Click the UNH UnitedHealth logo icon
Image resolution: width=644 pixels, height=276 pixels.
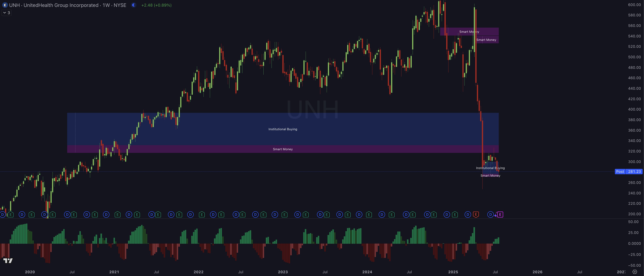click(x=5, y=5)
